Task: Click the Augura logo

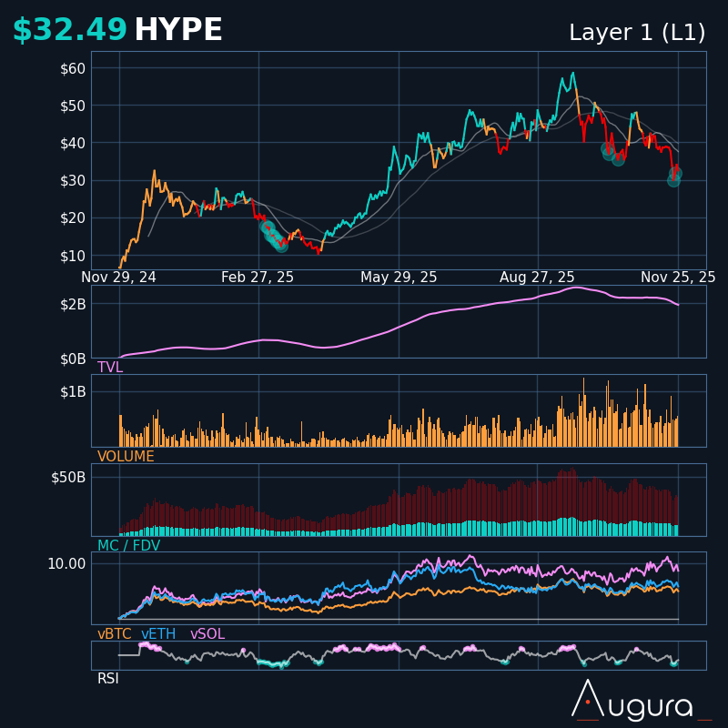Action: (637, 701)
